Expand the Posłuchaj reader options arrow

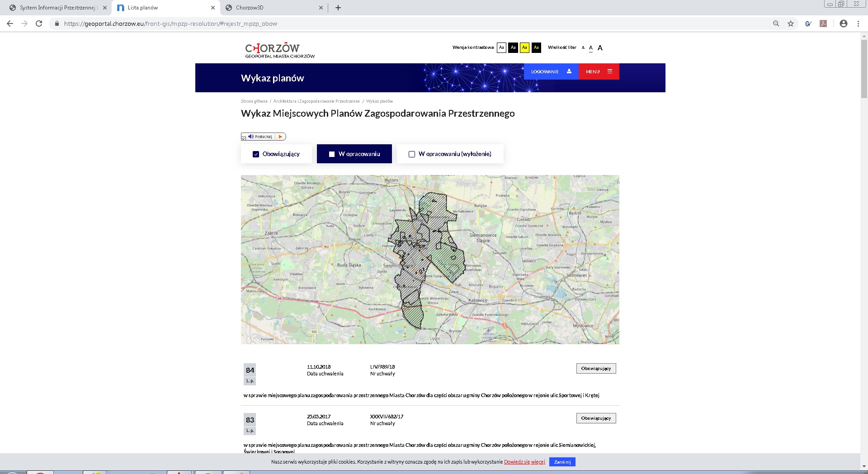click(244, 138)
